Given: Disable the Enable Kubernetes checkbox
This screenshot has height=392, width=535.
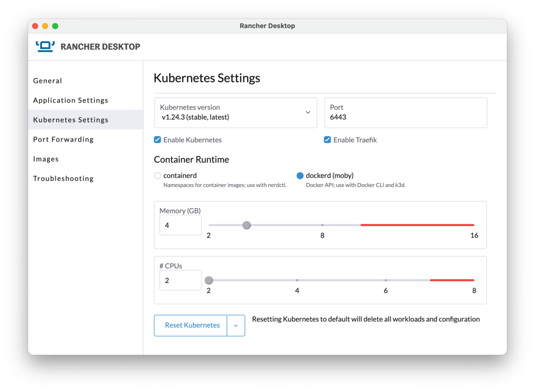Looking at the screenshot, I should tap(157, 140).
